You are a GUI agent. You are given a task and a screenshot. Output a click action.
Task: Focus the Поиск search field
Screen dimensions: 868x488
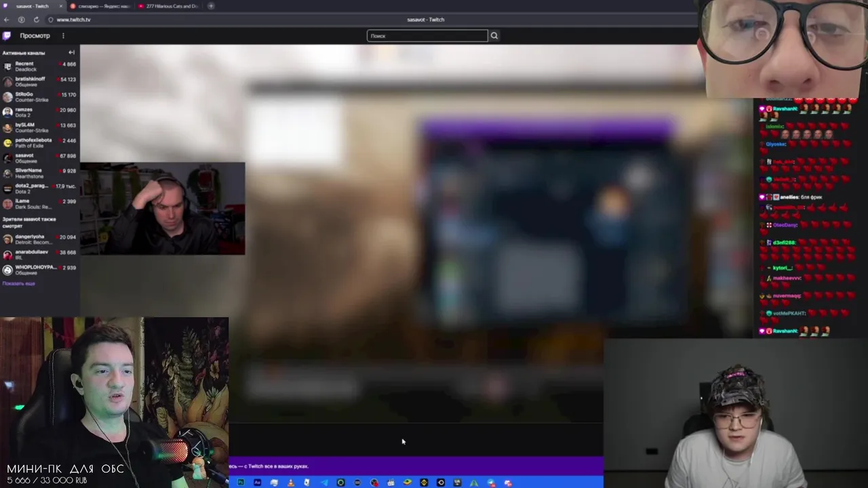click(x=427, y=36)
